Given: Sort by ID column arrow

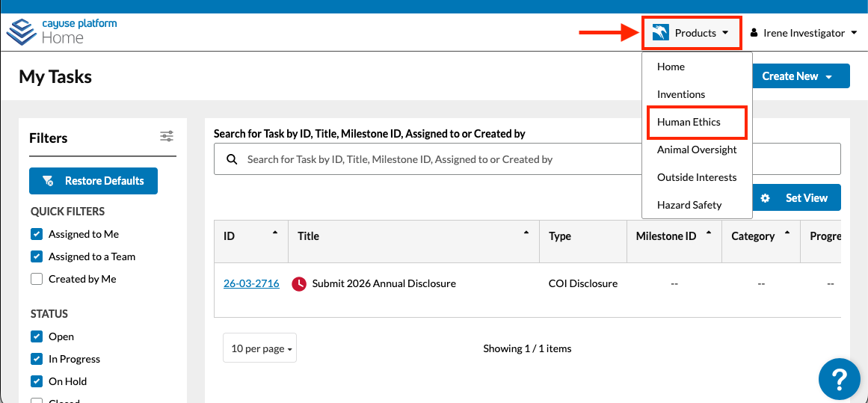Looking at the screenshot, I should pos(274,233).
